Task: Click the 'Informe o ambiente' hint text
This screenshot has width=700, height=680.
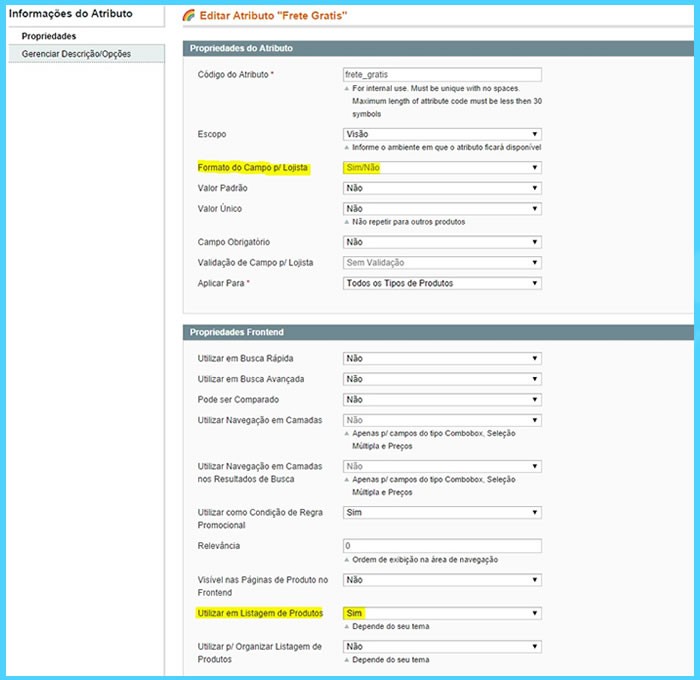Action: coord(446,147)
